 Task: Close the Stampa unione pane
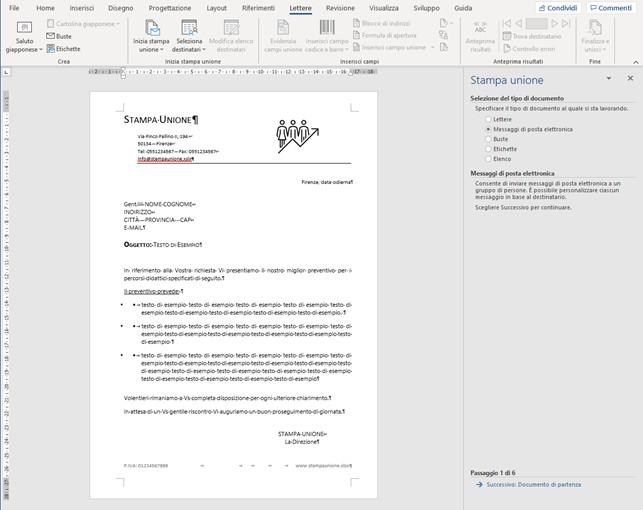(x=630, y=78)
